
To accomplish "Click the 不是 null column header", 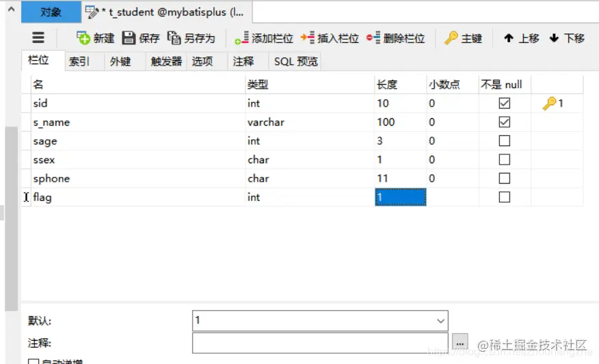I will point(505,84).
